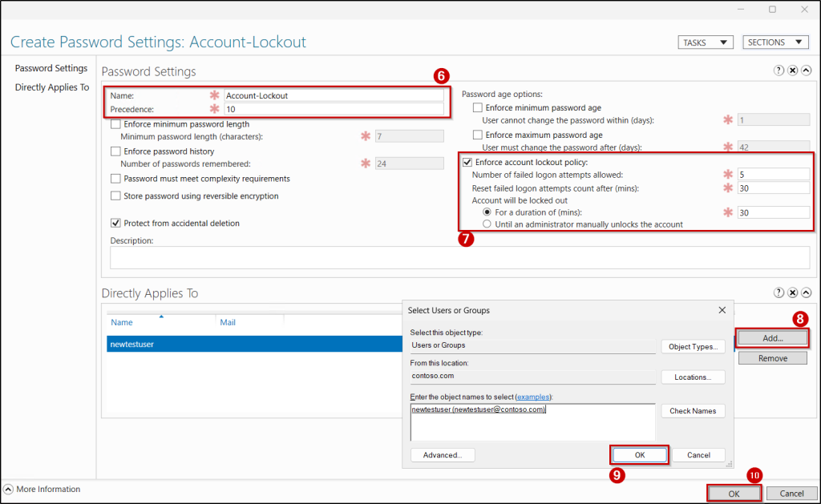Enable Enforce maximum password age
This screenshot has height=504, width=821.
tap(477, 135)
